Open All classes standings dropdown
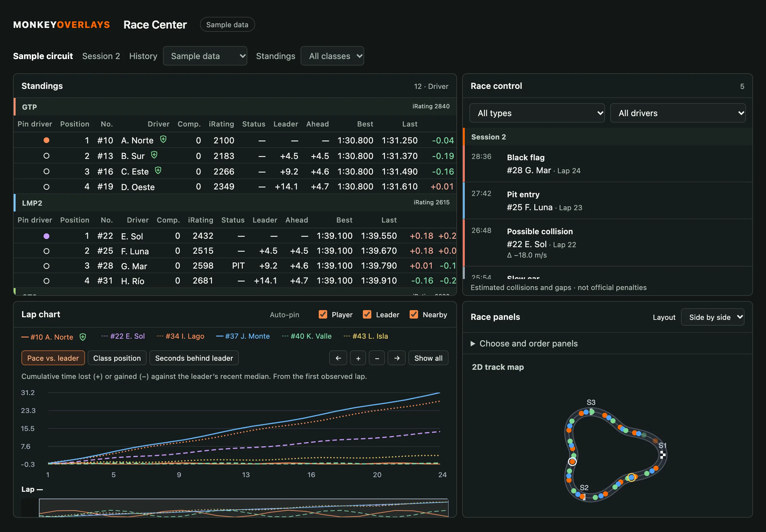766x532 pixels. click(332, 56)
